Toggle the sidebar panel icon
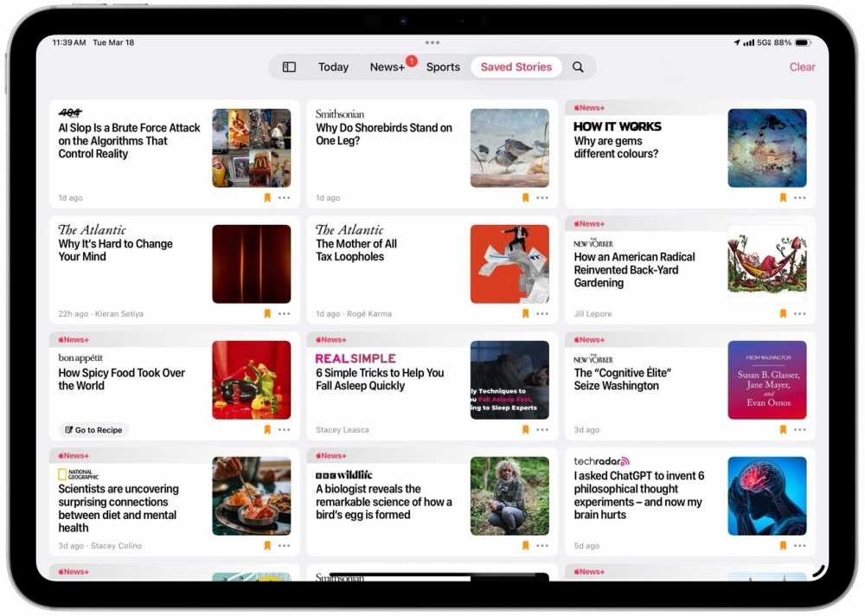Viewport: 865px width, 616px height. (x=289, y=67)
